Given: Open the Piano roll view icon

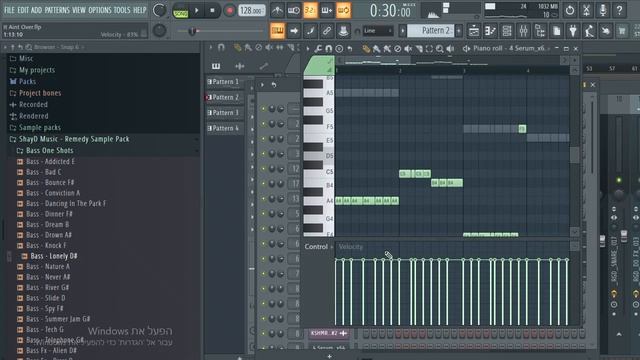Looking at the screenshot, I should click(490, 31).
